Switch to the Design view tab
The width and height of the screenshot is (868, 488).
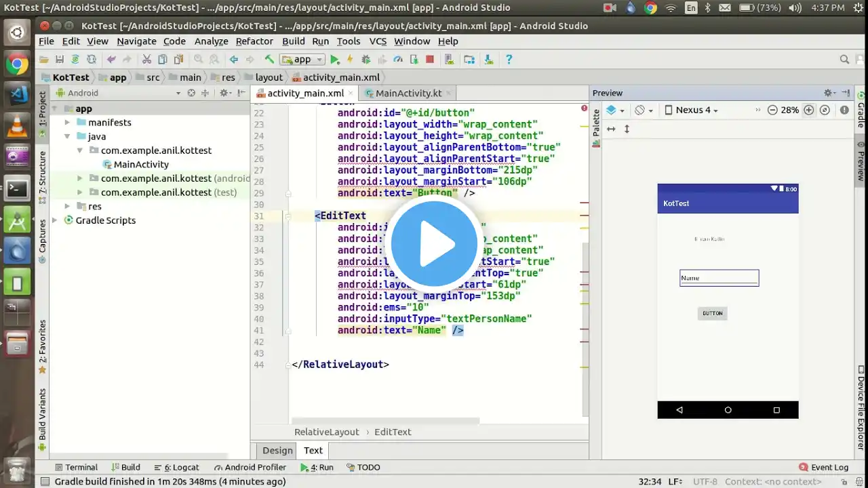point(277,451)
